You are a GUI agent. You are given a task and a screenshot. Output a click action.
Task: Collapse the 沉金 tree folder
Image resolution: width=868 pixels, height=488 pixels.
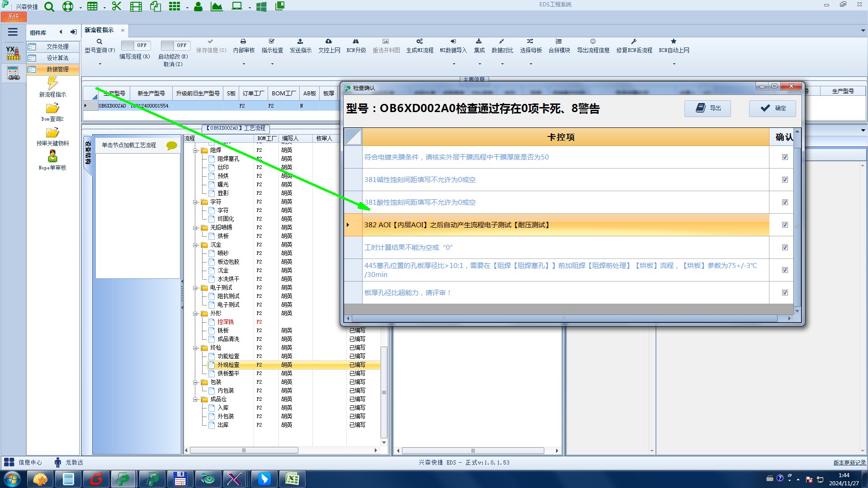coord(196,245)
